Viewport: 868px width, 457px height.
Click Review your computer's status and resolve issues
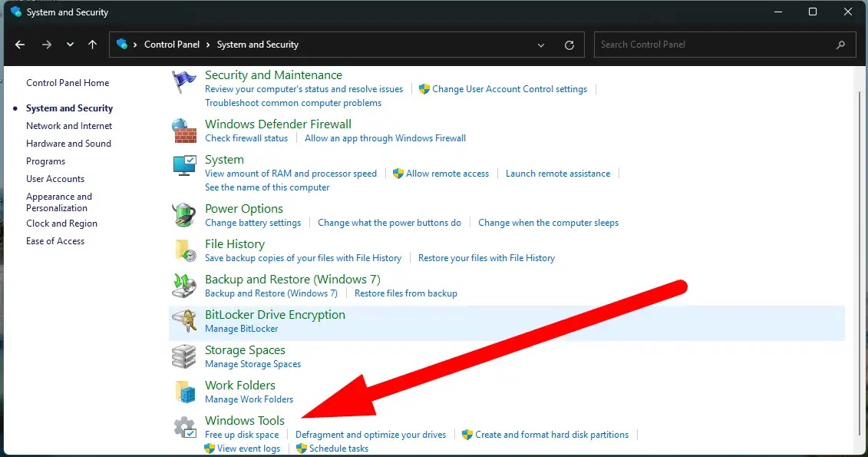[304, 89]
